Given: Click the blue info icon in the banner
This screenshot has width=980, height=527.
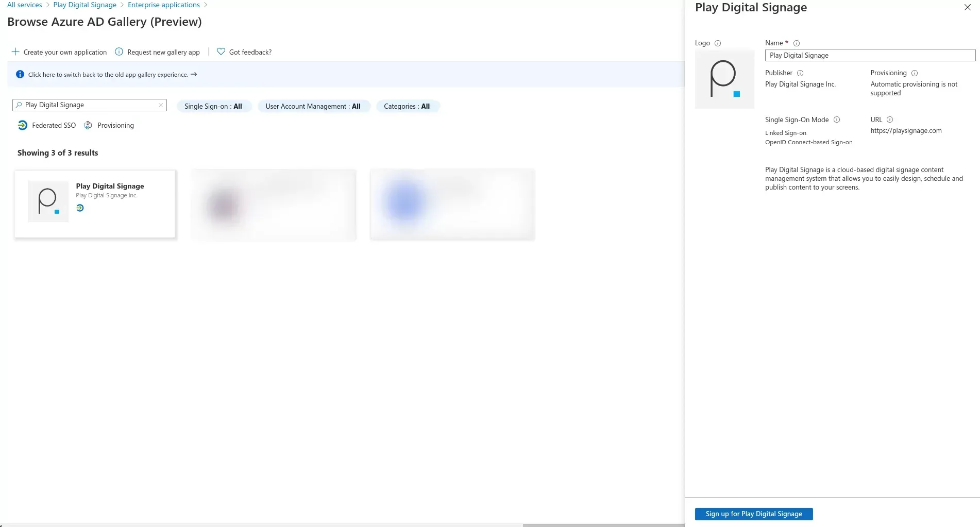Looking at the screenshot, I should (x=20, y=74).
